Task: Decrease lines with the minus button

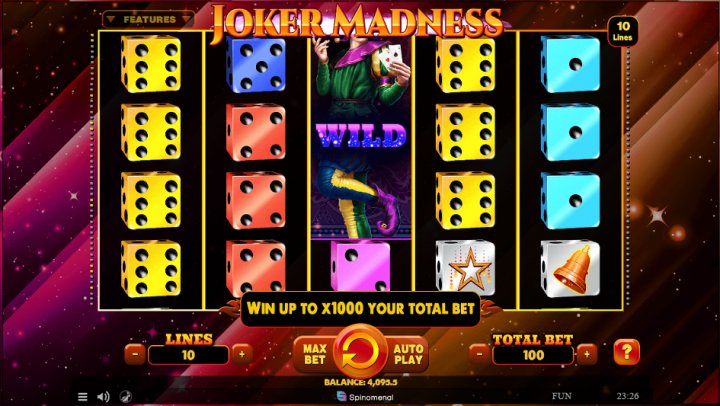Action: pyautogui.click(x=135, y=355)
